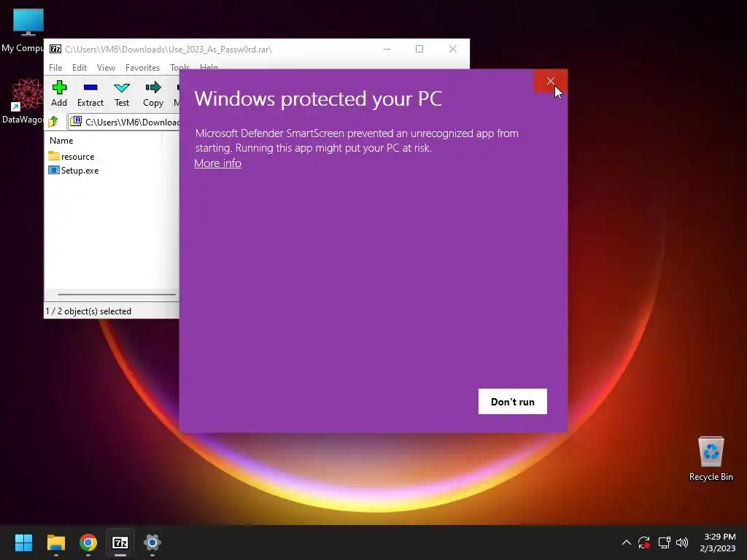Open the File menu in 7-Zip
The width and height of the screenshot is (747, 560).
click(x=55, y=68)
